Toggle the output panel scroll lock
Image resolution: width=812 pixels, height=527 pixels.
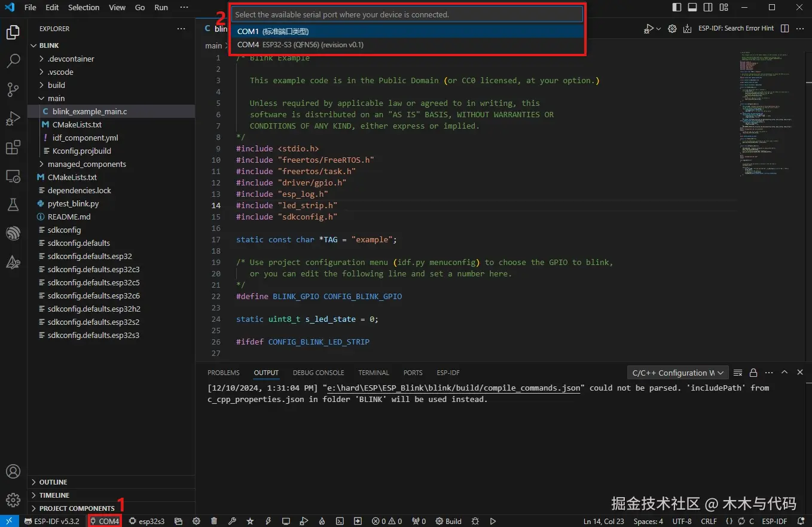click(753, 373)
